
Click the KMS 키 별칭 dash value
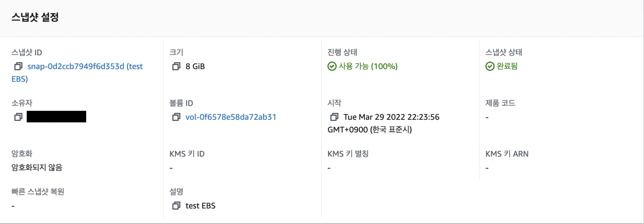329,168
